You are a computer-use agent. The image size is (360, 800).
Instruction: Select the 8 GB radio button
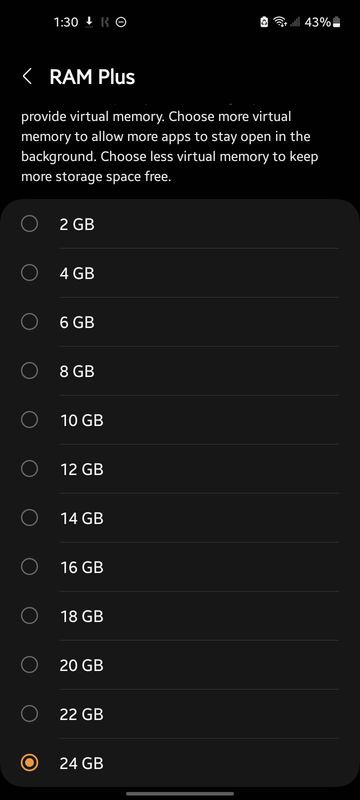click(30, 371)
